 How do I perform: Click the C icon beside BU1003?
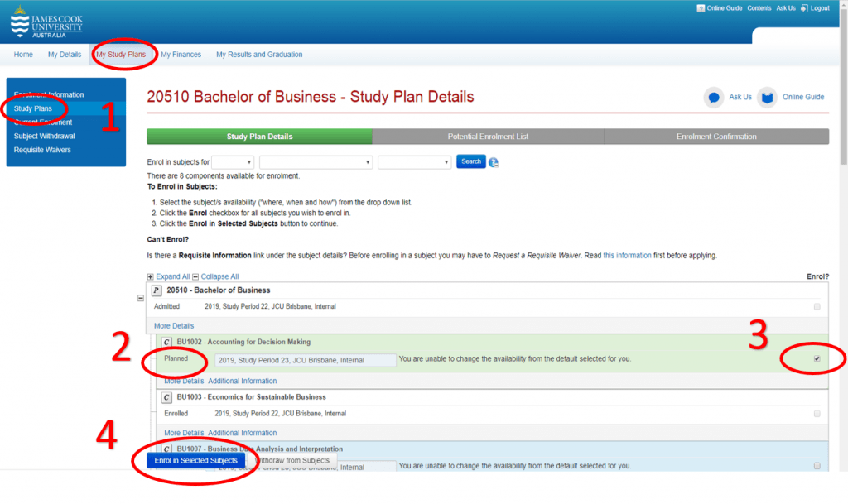click(x=166, y=397)
